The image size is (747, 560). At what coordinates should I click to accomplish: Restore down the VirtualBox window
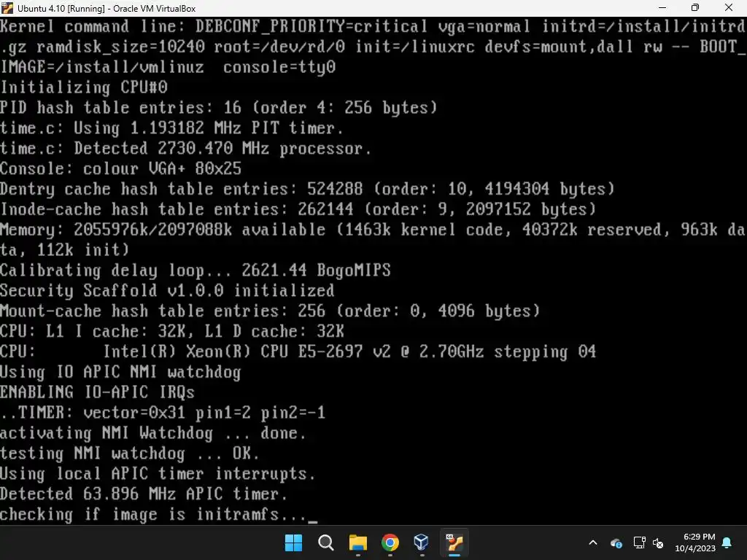695,7
